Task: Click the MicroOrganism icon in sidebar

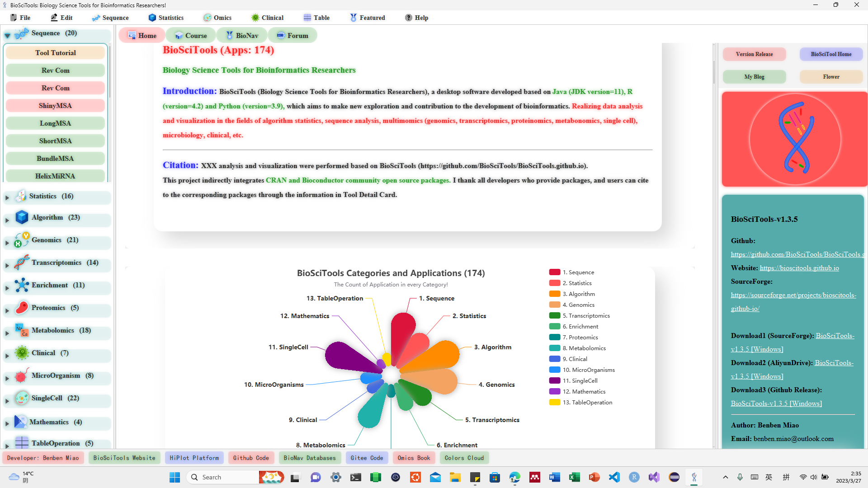Action: point(21,375)
